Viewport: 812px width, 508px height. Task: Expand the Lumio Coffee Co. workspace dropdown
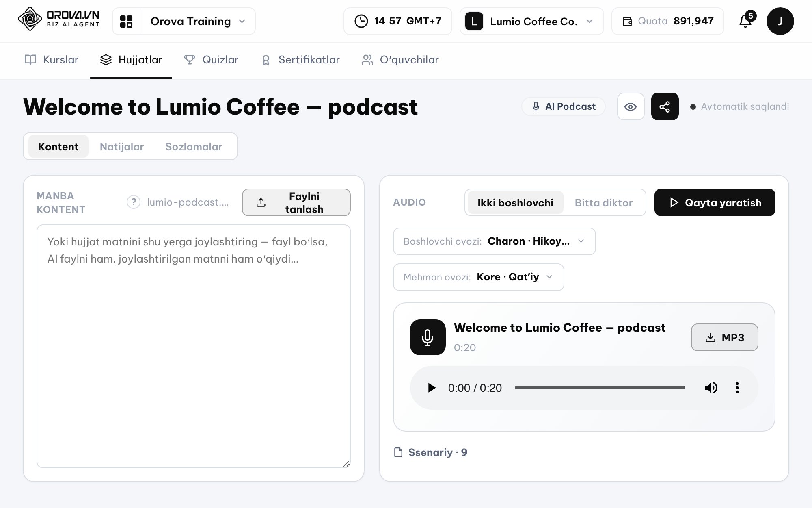pyautogui.click(x=532, y=21)
